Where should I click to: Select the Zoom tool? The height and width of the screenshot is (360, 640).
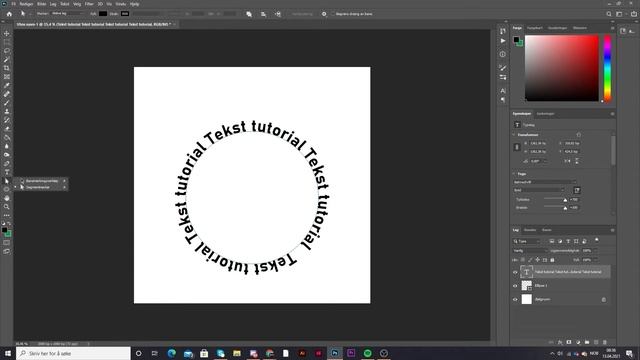[x=7, y=207]
